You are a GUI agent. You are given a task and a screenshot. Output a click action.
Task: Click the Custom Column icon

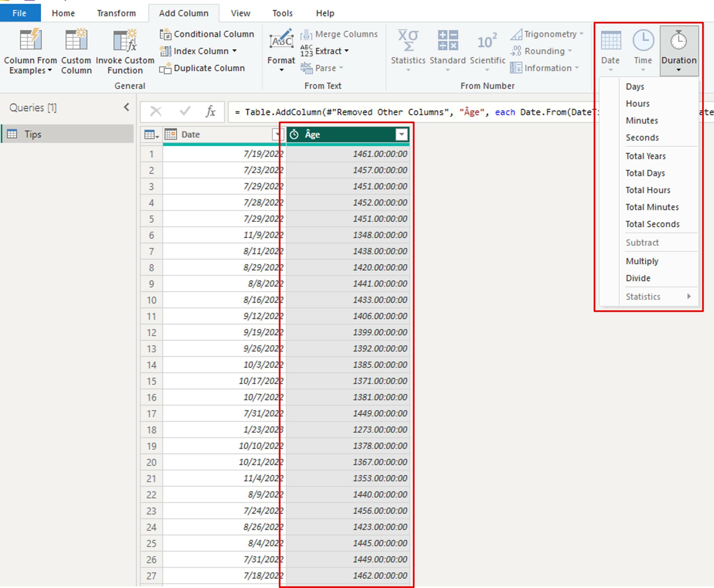[76, 39]
